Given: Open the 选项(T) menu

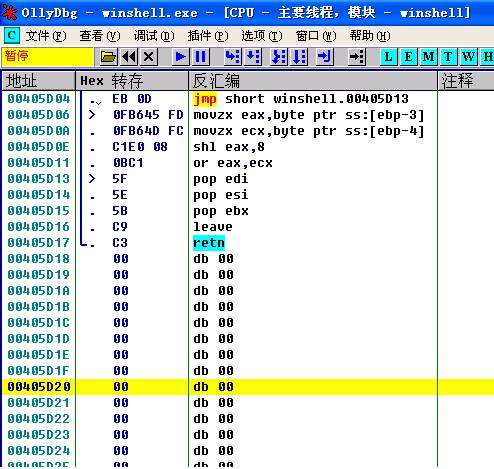Looking at the screenshot, I should [262, 36].
